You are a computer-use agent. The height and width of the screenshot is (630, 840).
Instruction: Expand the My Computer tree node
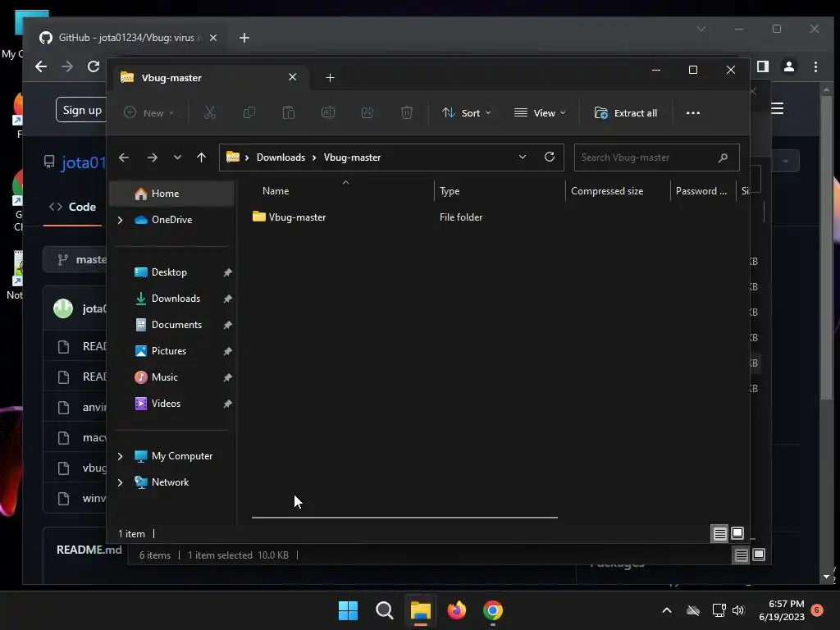point(120,456)
